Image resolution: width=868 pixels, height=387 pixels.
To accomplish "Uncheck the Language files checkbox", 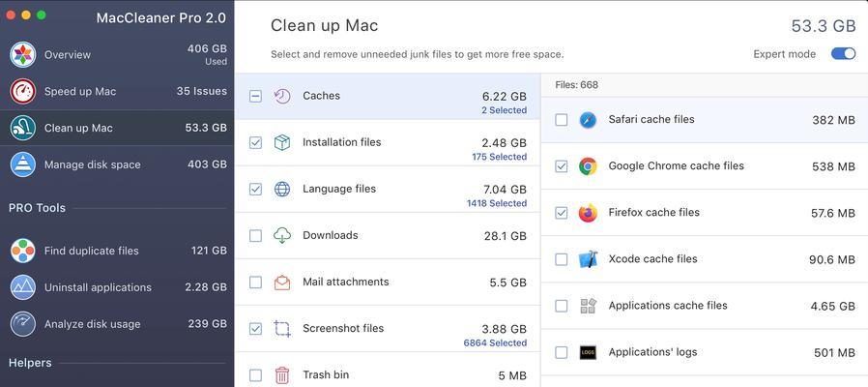I will click(x=255, y=189).
